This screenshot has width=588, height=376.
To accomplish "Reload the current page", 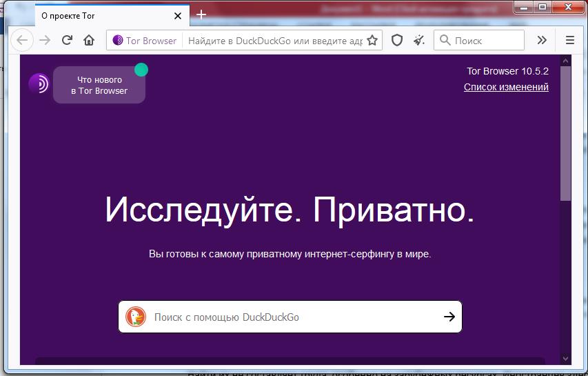I will coord(67,40).
